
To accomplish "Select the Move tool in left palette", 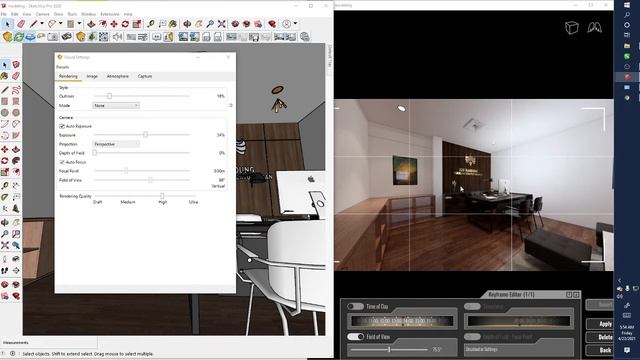I will coord(4,149).
